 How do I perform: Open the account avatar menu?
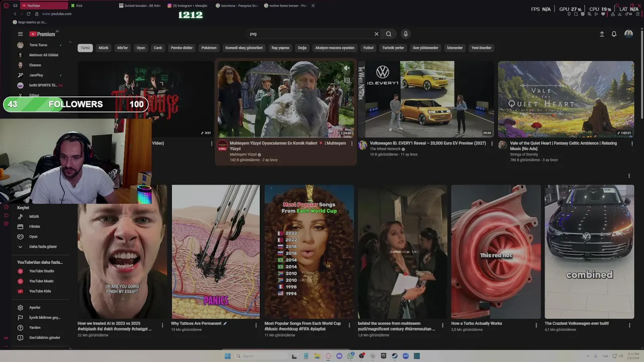click(628, 34)
